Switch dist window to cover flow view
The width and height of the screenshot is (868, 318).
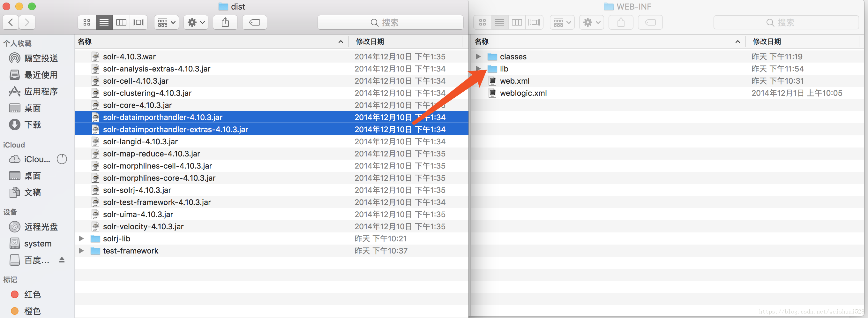(138, 23)
